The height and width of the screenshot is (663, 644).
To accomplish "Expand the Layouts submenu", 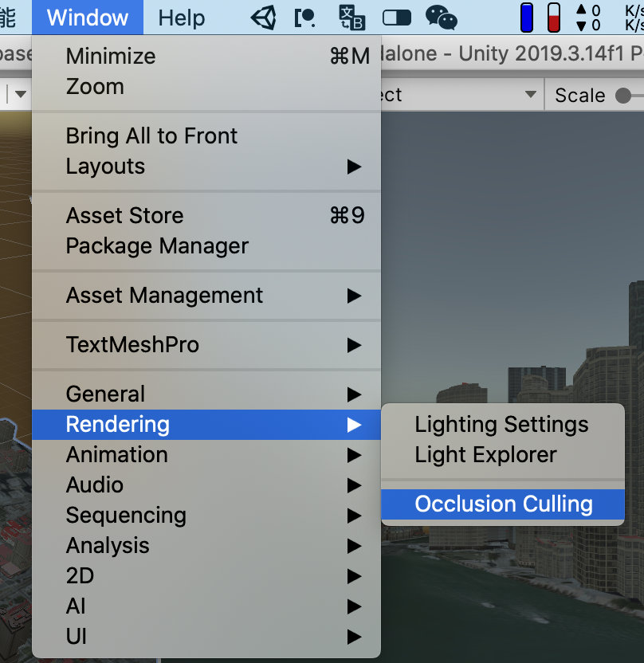I will tap(206, 167).
